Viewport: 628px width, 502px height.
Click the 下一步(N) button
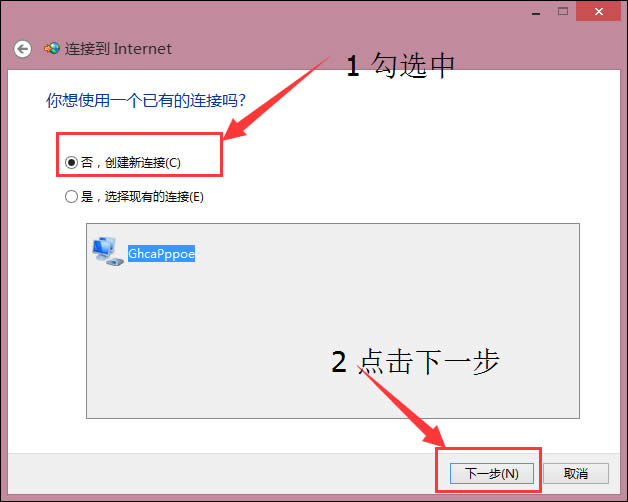pos(492,474)
